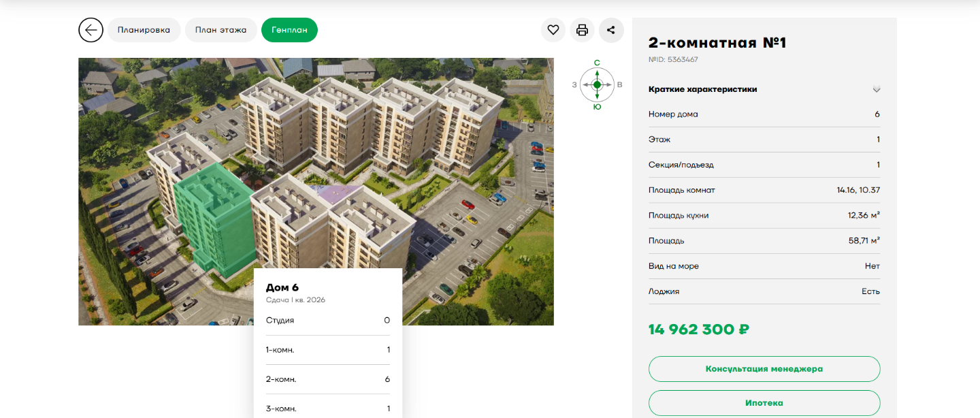Viewport: 980px width, 418px height.
Task: Add apartment to favorites with heart icon
Action: [x=553, y=30]
